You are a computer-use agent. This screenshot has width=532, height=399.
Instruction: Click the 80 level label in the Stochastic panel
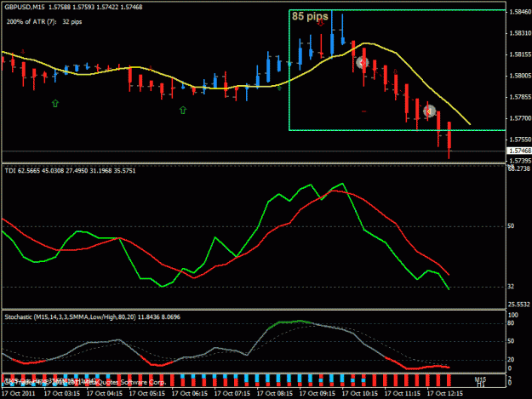[x=511, y=323]
